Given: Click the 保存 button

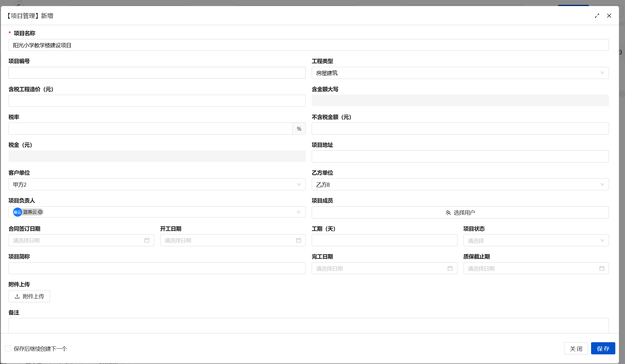Looking at the screenshot, I should click(x=603, y=349).
